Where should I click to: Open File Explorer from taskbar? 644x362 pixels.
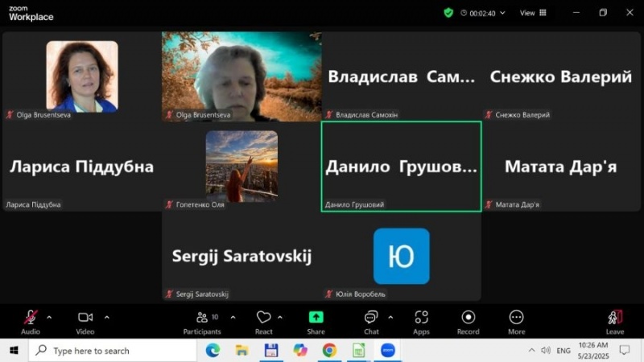coord(242,351)
